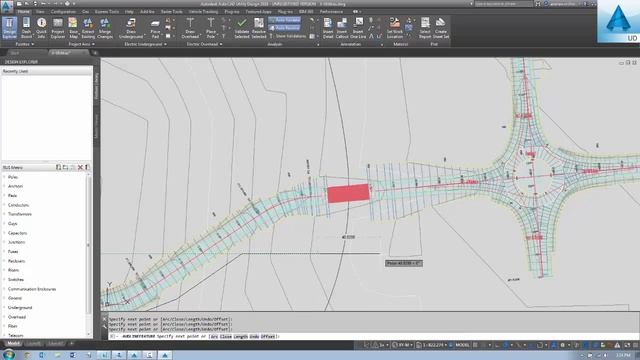Select the Draw Overhead tool
The width and height of the screenshot is (640, 360).
pyautogui.click(x=190, y=28)
